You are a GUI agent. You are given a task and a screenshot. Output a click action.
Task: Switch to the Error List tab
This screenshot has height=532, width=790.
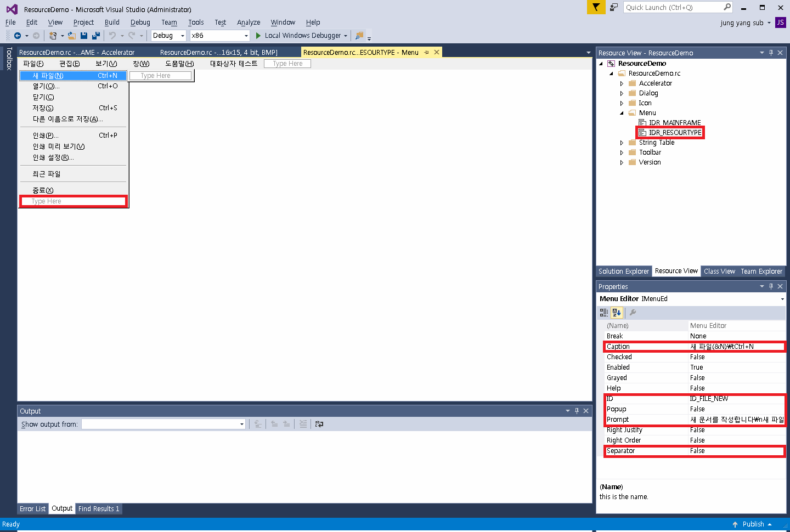33,509
